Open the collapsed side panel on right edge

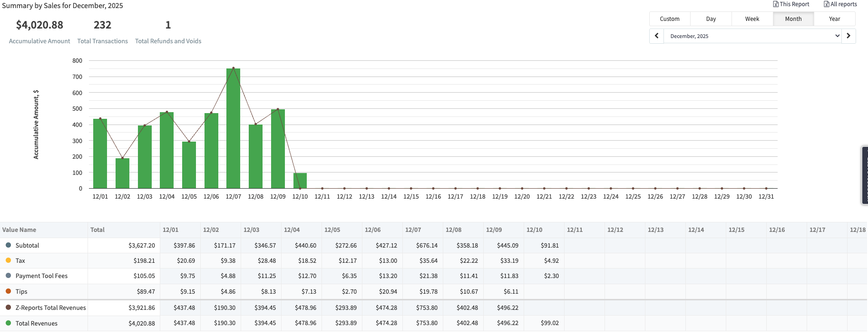pyautogui.click(x=864, y=175)
